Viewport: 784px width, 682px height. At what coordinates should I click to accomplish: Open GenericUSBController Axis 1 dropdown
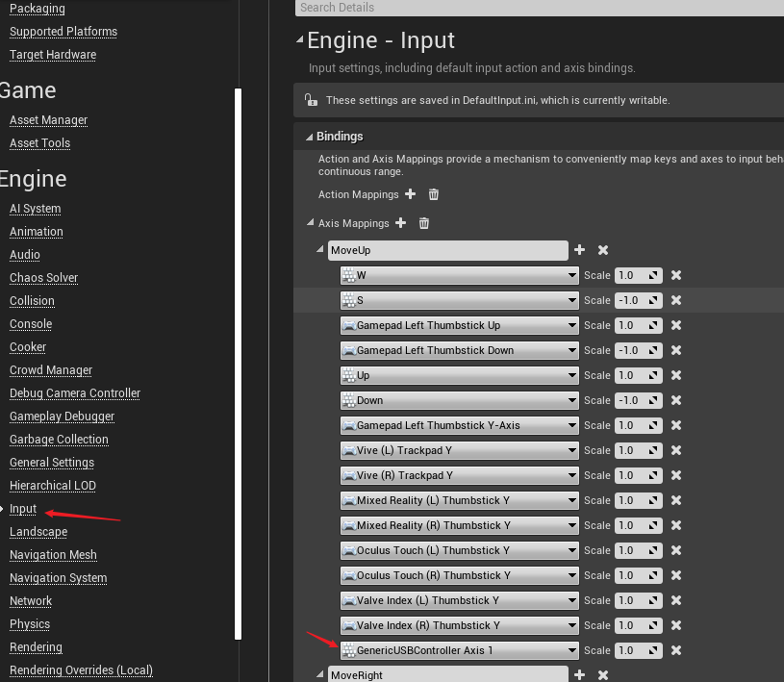pos(460,650)
